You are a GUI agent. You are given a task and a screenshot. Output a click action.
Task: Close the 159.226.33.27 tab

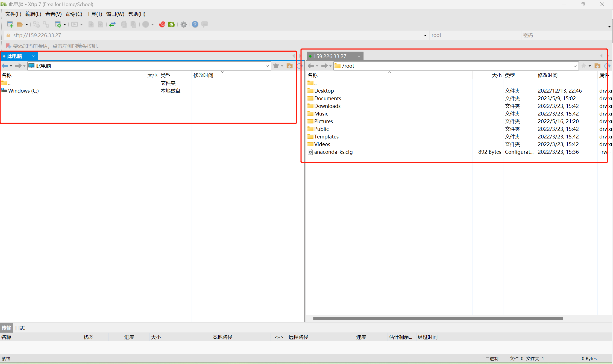359,56
